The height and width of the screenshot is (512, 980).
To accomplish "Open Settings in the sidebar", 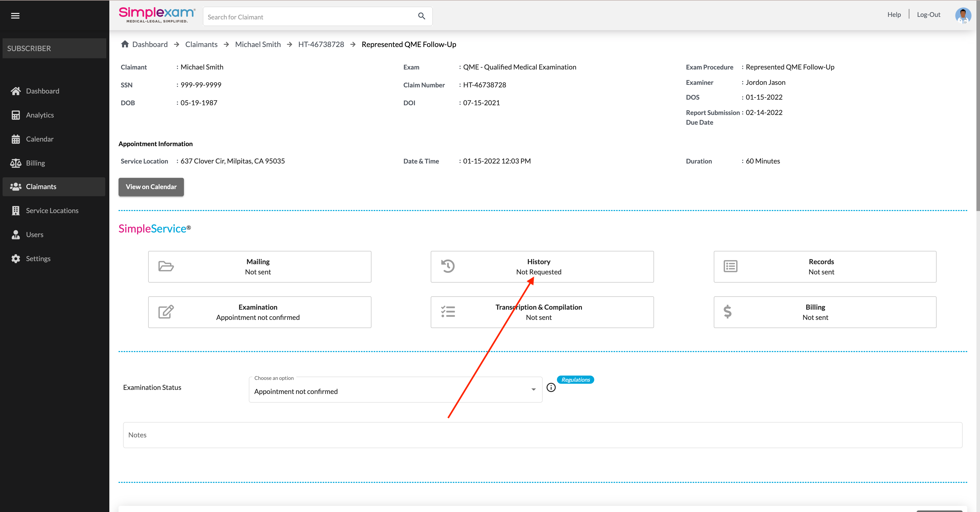I will pyautogui.click(x=38, y=259).
